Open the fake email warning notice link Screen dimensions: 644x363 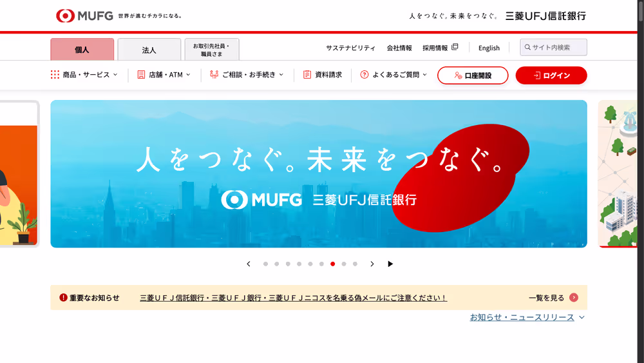[x=293, y=298]
